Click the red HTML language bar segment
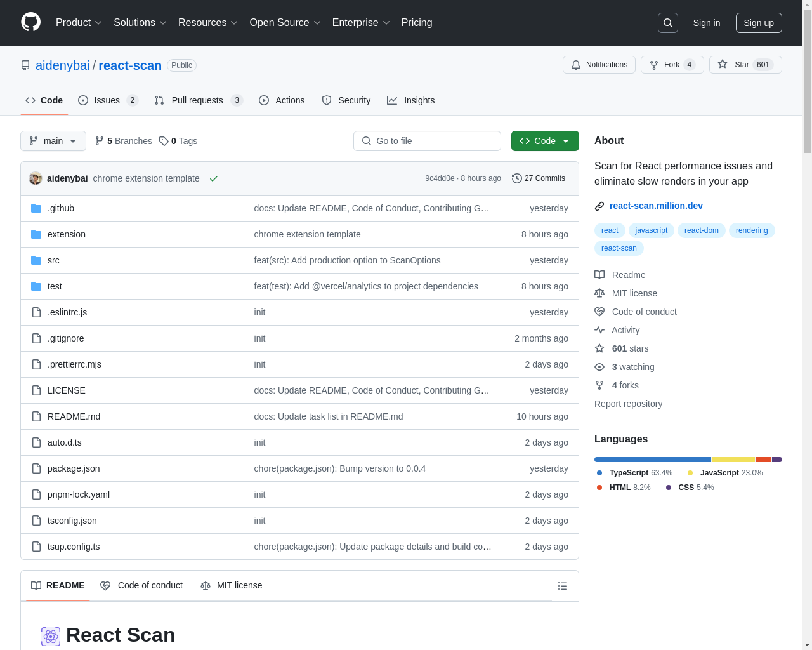Screen dimensions: 812x650 [763, 460]
